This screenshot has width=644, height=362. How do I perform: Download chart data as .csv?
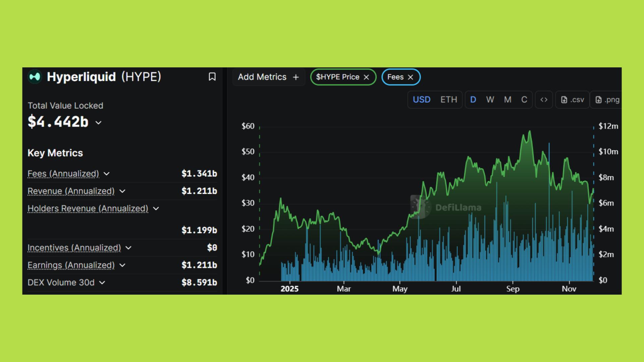[573, 100]
